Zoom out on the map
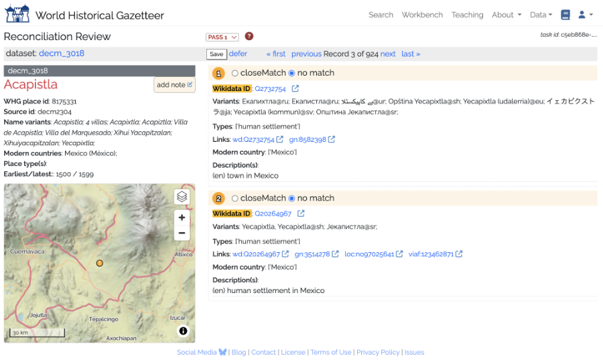603x364 pixels. click(182, 233)
